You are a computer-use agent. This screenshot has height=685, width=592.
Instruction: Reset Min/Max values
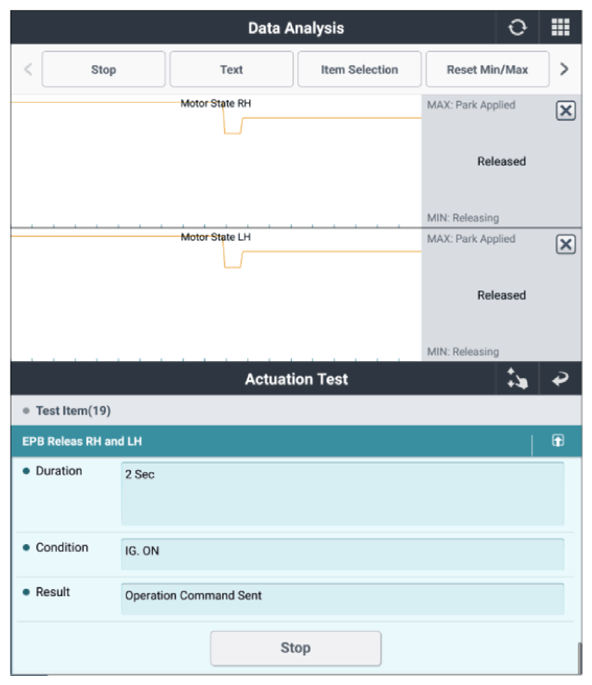[487, 69]
